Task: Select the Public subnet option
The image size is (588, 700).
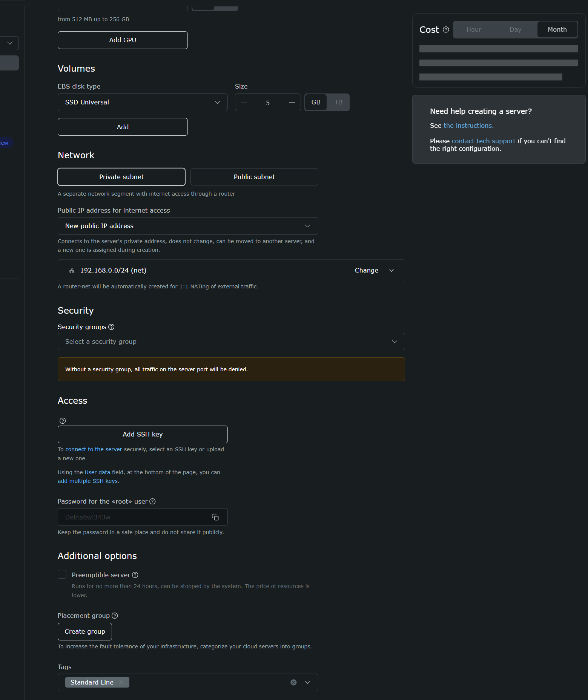Action: 254,177
